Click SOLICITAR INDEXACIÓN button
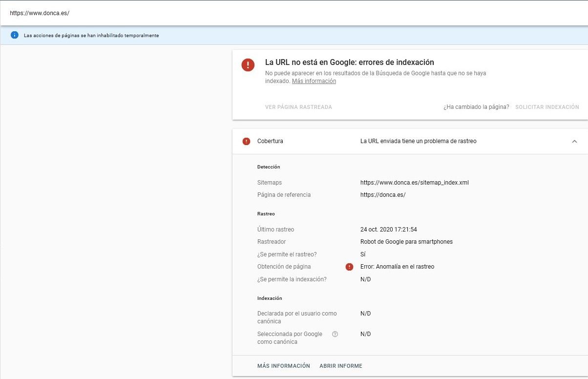The image size is (588, 379). (x=547, y=107)
